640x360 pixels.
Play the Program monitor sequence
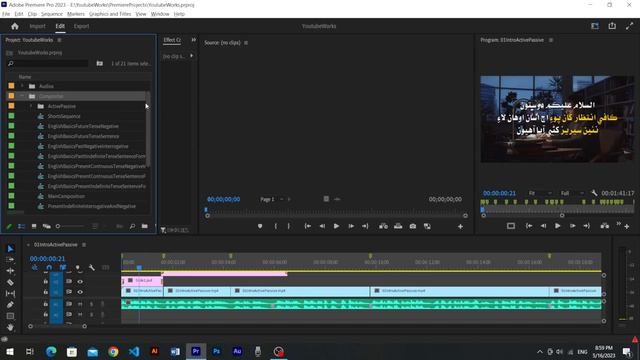click(558, 226)
